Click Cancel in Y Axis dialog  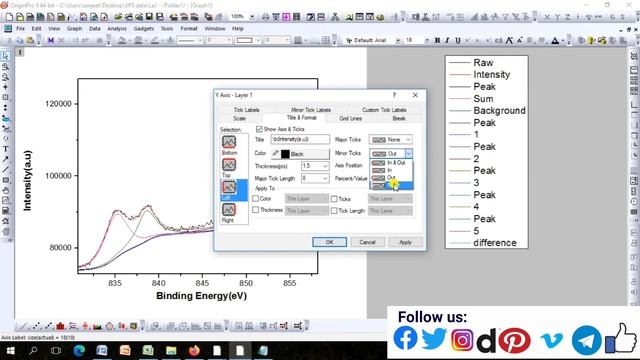coord(367,242)
